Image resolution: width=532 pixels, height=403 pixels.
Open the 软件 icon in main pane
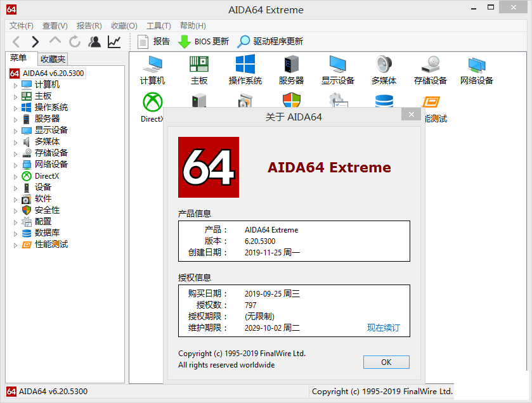point(245,101)
